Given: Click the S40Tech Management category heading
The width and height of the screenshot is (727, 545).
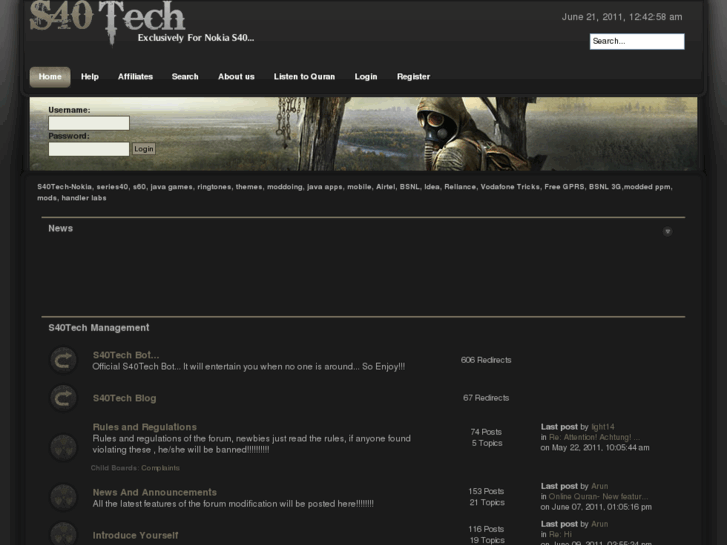Looking at the screenshot, I should 99,328.
